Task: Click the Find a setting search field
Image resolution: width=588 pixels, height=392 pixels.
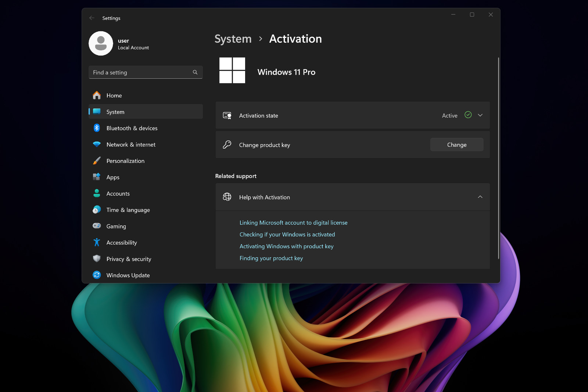Action: coord(146,72)
